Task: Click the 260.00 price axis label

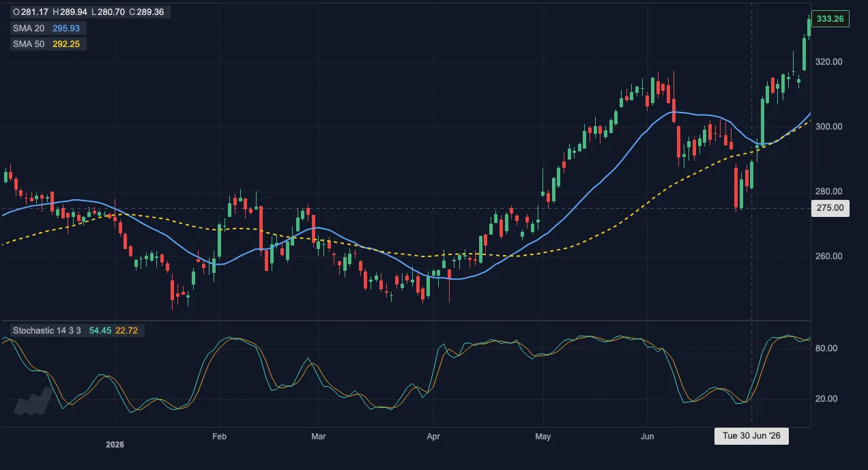Action: click(x=829, y=256)
